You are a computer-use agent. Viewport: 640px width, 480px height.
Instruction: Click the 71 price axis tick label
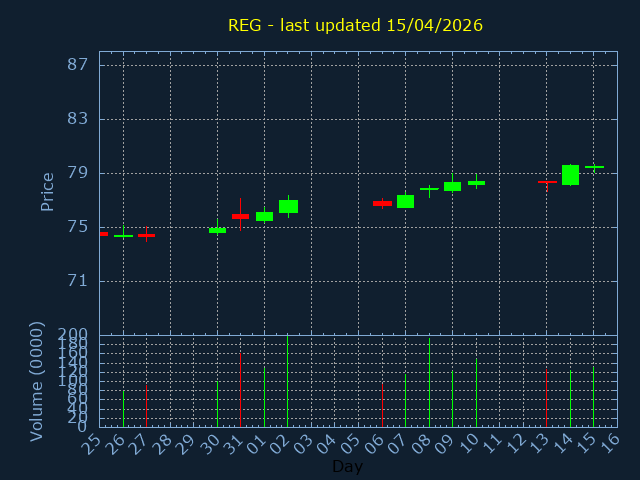click(x=76, y=281)
